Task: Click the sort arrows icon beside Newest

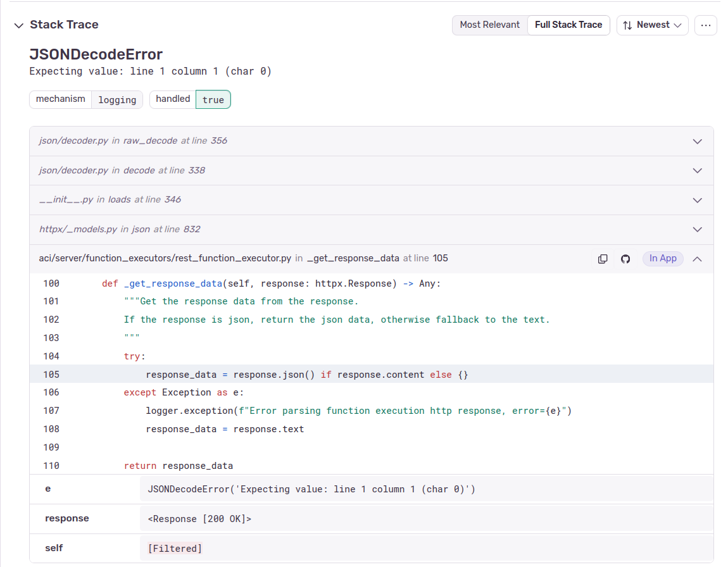Action: pos(627,25)
